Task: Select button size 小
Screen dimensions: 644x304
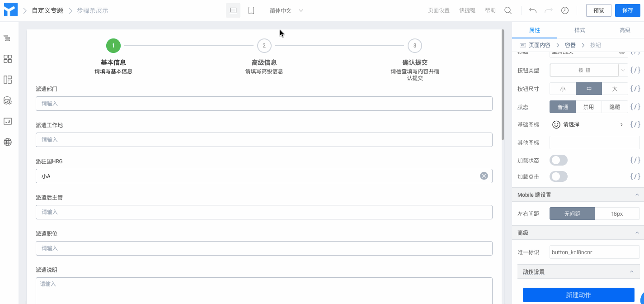Action: 563,89
